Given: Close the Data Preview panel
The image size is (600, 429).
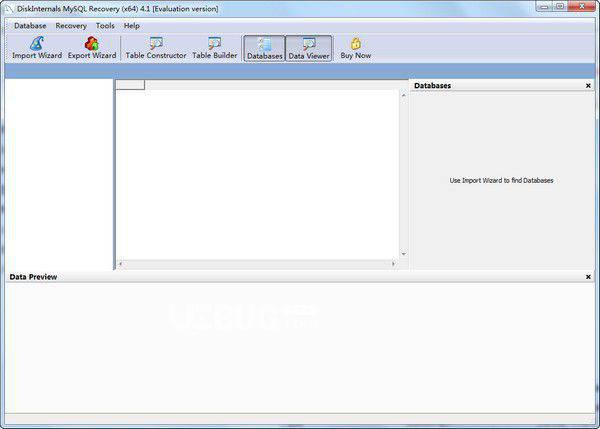Looking at the screenshot, I should coord(588,277).
